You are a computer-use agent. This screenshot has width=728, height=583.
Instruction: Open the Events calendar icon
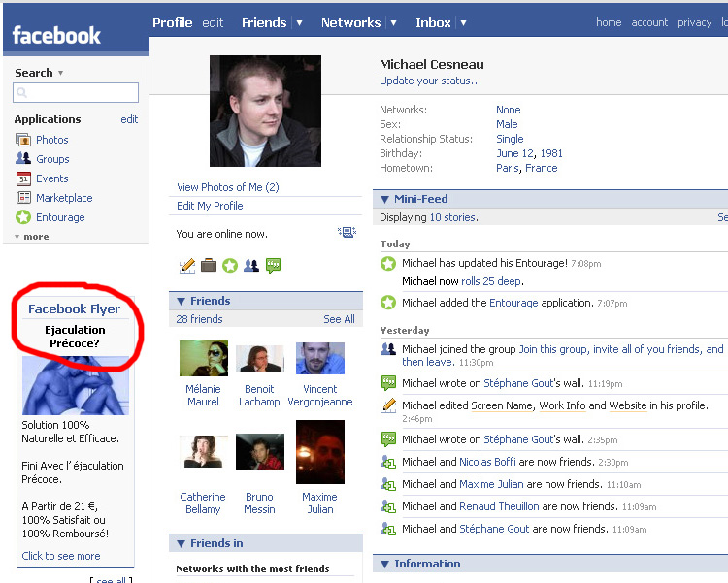click(23, 178)
